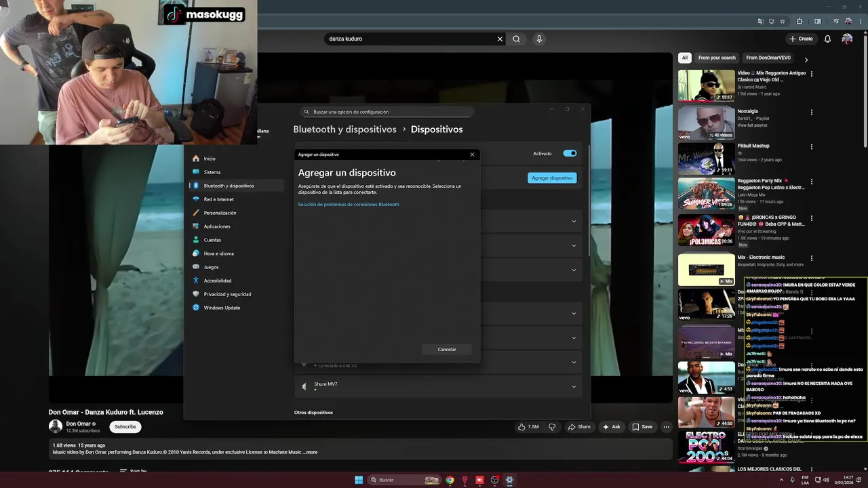Turn off the Bluetooth Activado toggle
Screen dimensions: 868x488
tap(570, 153)
